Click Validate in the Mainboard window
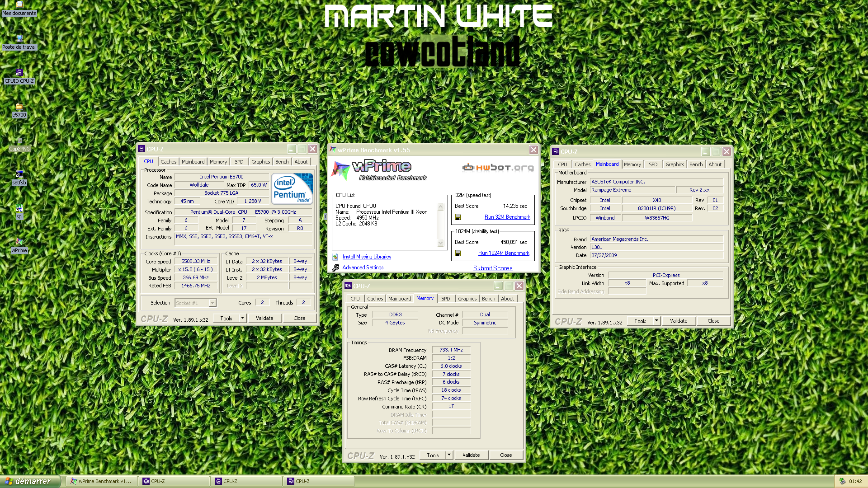The image size is (868, 488). (679, 321)
